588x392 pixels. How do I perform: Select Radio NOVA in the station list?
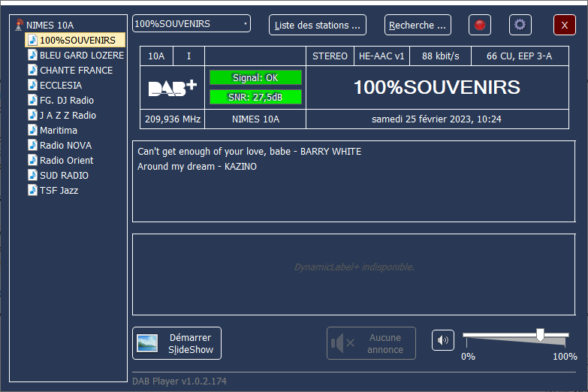(x=66, y=145)
